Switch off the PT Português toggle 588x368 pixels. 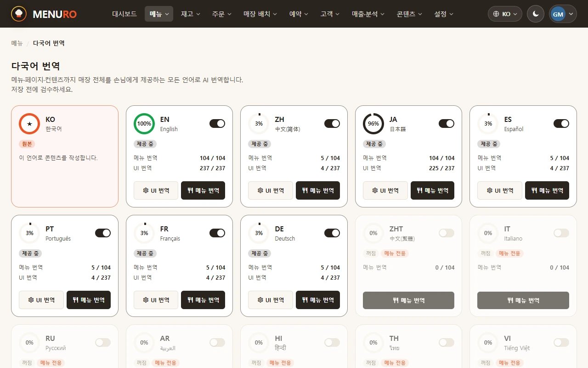[103, 233]
